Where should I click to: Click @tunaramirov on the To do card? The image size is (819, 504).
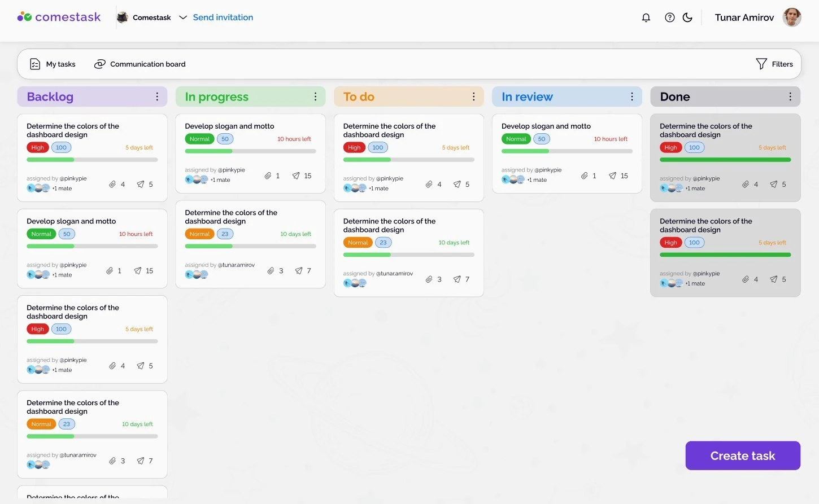point(394,274)
